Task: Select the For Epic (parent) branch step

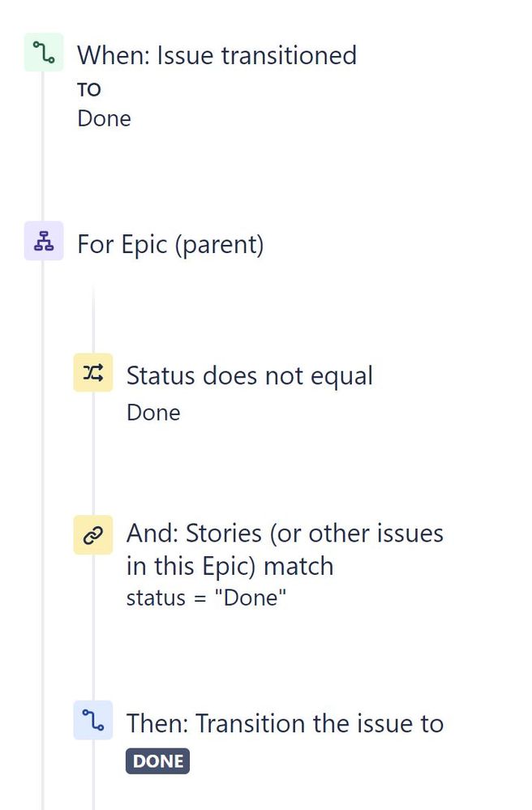Action: [x=171, y=243]
